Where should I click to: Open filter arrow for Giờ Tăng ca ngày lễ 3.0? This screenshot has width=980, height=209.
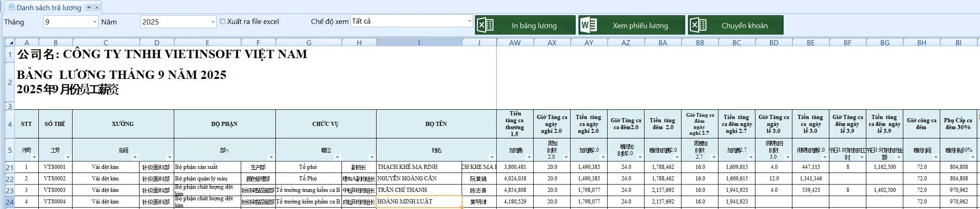tap(788, 157)
